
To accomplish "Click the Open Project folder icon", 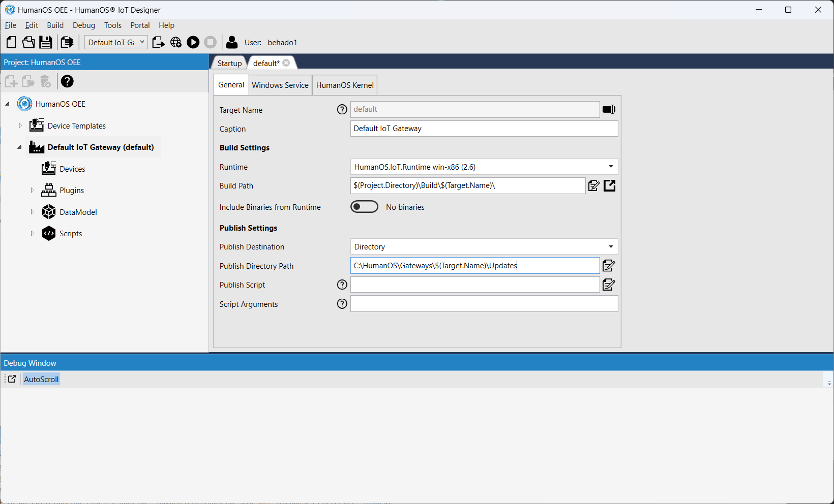I will 28,42.
